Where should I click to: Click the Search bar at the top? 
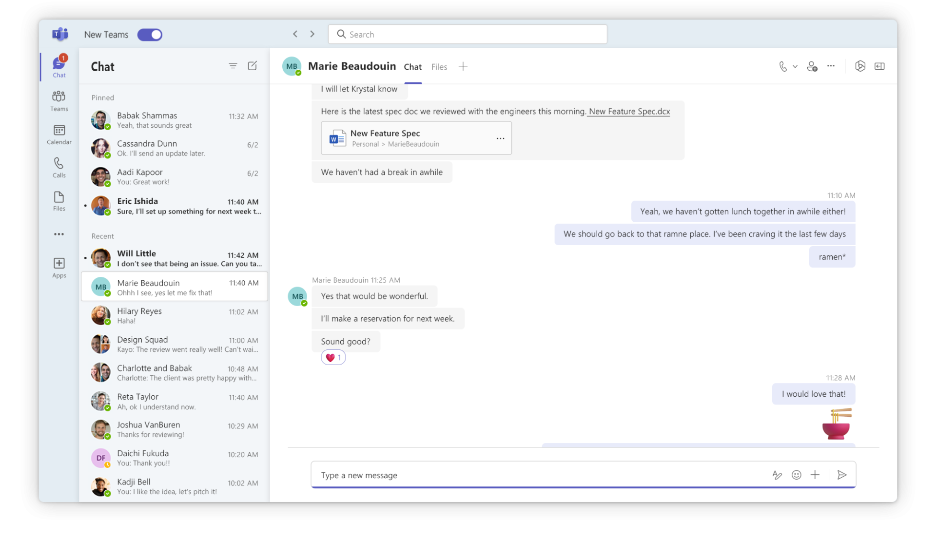pos(467,34)
